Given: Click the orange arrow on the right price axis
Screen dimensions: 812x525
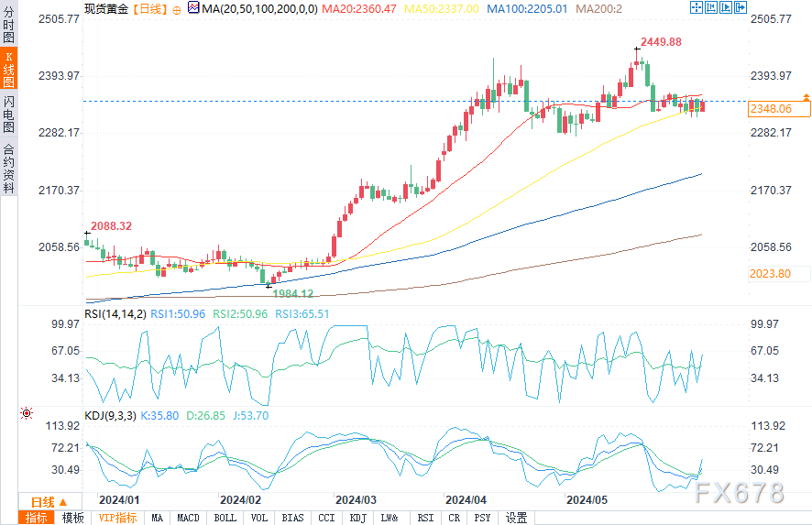Looking at the screenshot, I should pyautogui.click(x=806, y=96).
